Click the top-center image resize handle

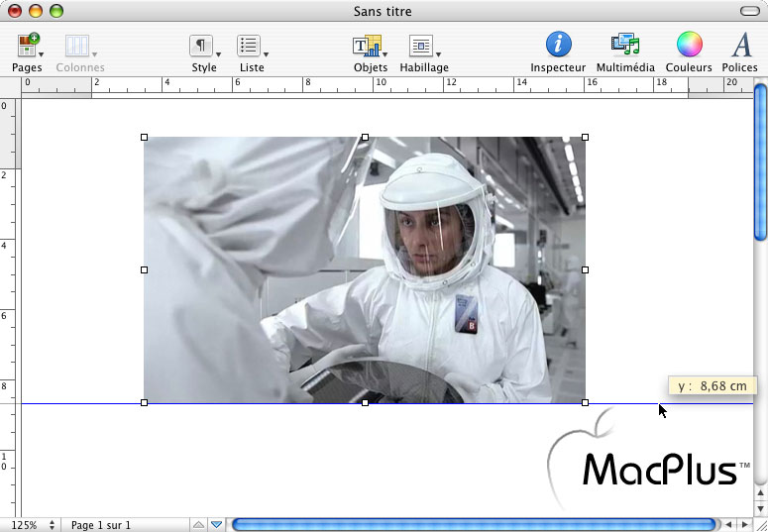click(x=365, y=137)
